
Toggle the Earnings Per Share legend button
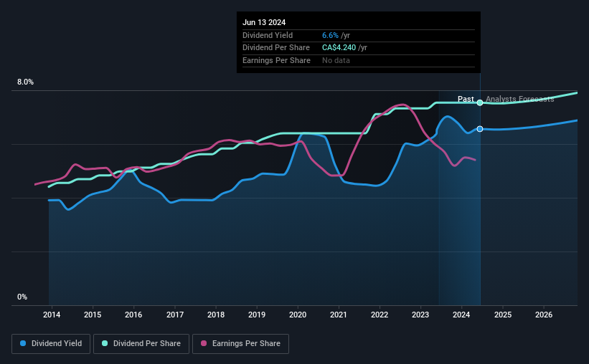point(240,344)
